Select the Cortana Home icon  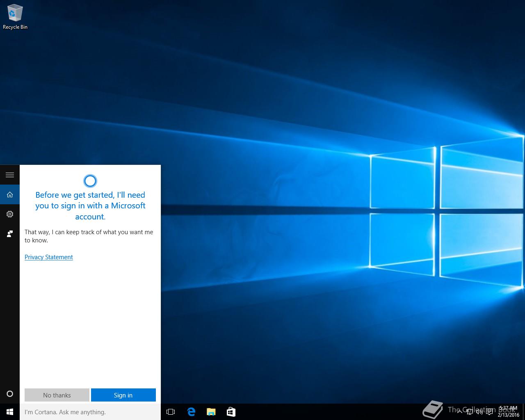pos(10,194)
